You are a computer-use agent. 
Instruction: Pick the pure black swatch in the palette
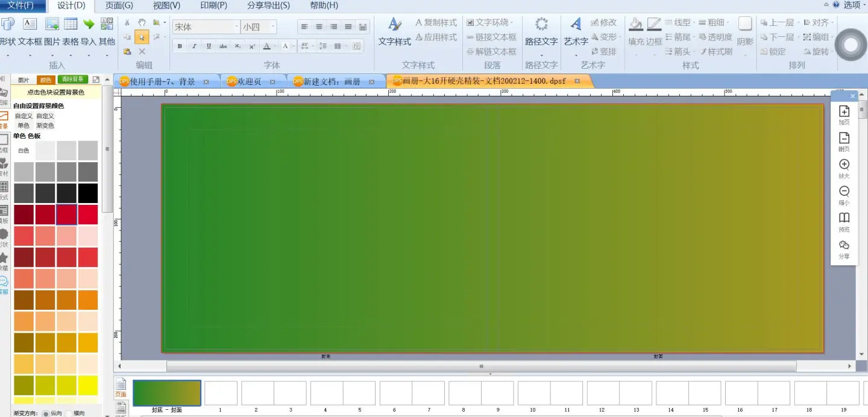pyautogui.click(x=87, y=193)
